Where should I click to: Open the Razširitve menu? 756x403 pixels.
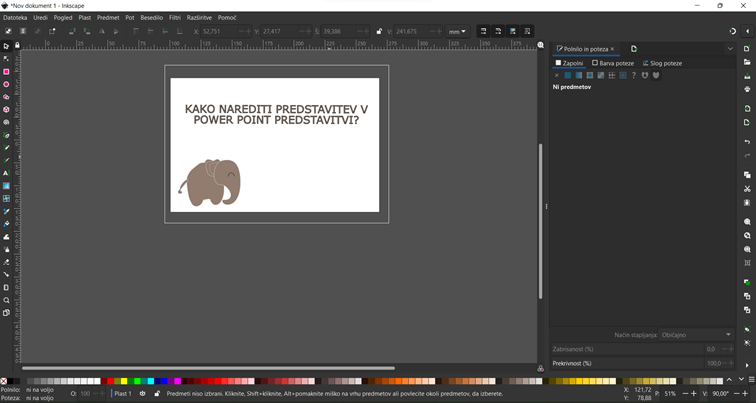pyautogui.click(x=199, y=17)
